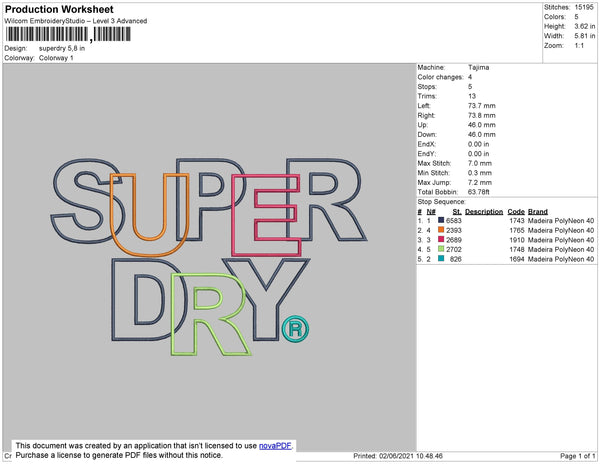The image size is (600, 464).
Task: Select the teal color swatch for stop 5
Action: point(441,259)
